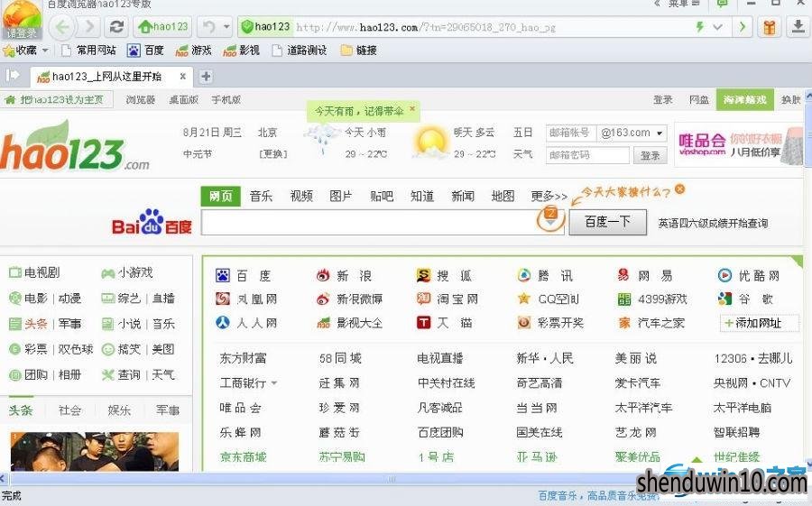Click the 更换 city link
Viewport: 812px width, 506px height.
272,154
